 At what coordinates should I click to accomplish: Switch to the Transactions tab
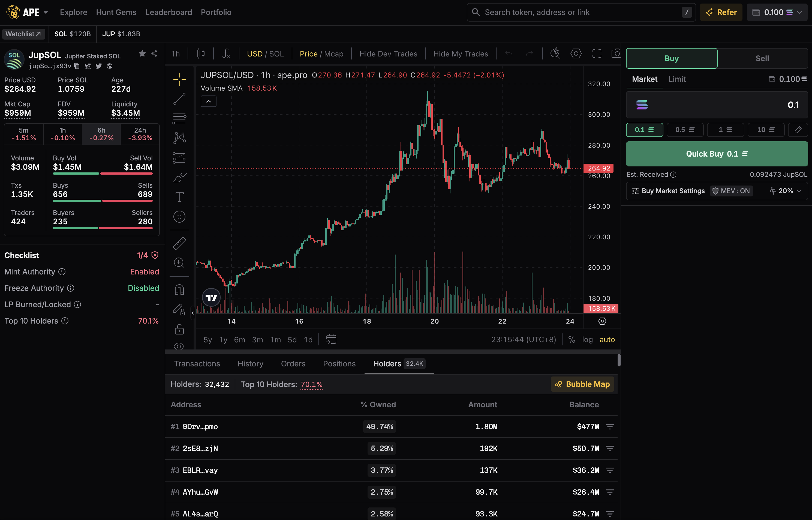click(x=197, y=364)
